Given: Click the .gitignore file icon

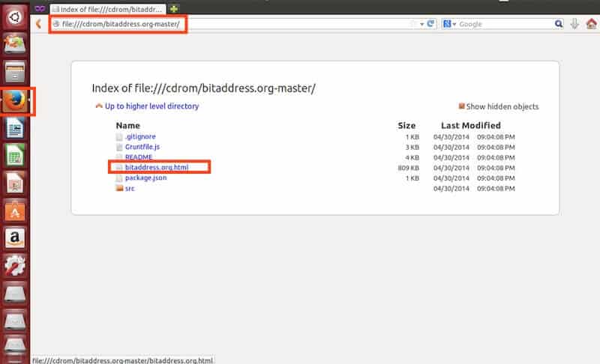Looking at the screenshot, I should click(119, 137).
